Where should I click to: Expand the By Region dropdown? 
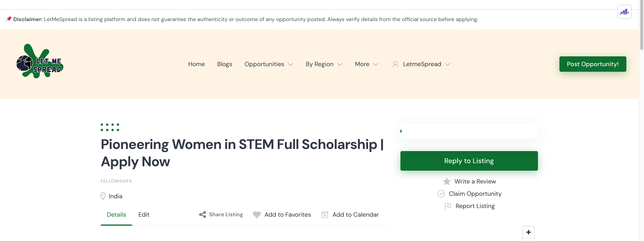[x=324, y=64]
